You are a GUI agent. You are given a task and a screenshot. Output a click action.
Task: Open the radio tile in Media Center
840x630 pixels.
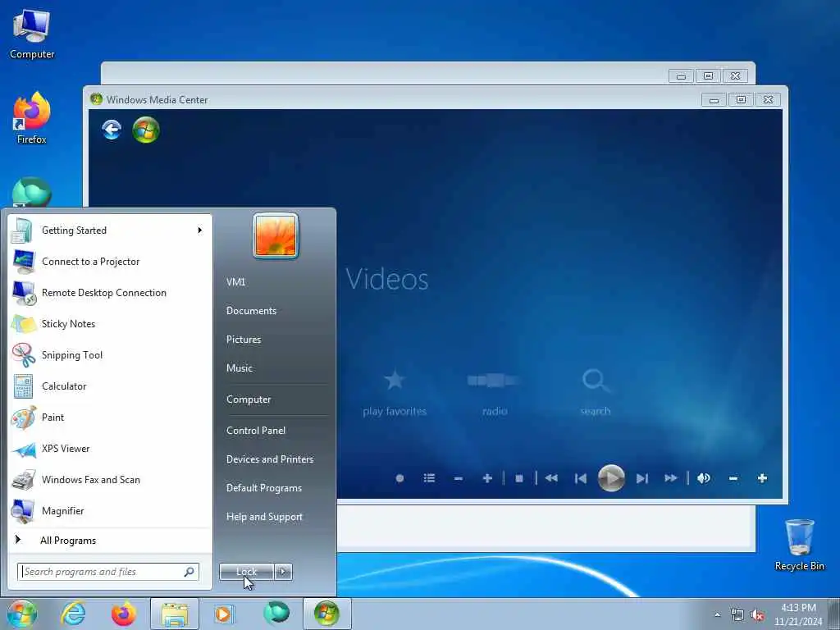494,393
